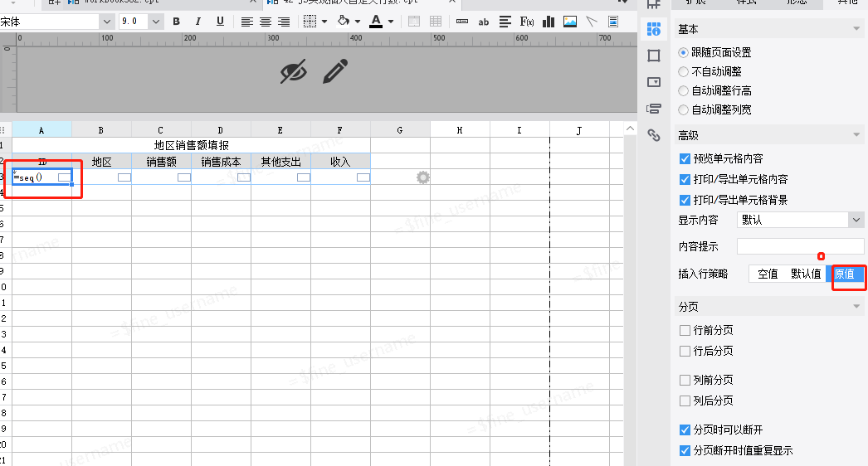
Task: Collapse the 基本 section
Action: (x=856, y=29)
